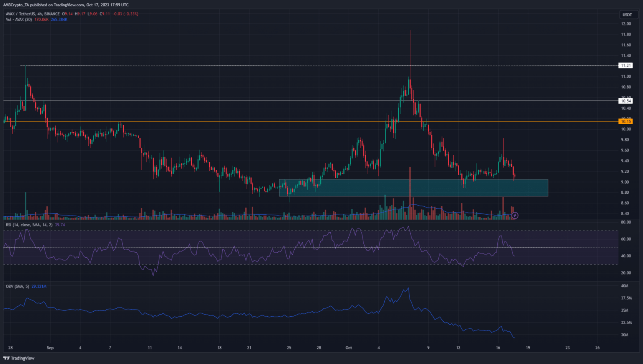Viewport: 643px width, 364px height.
Task: Click the white 10.54 price level label
Action: point(626,101)
